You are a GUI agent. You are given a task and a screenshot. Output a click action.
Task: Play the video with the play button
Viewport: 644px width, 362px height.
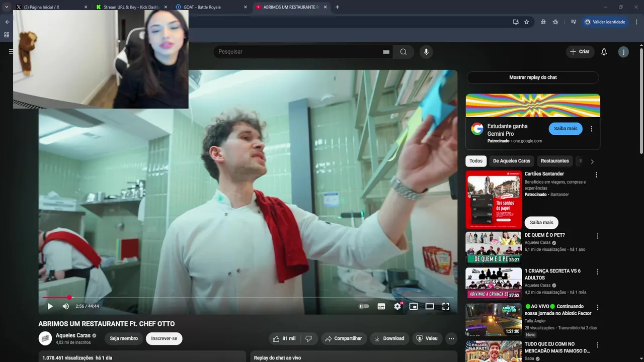coord(50,306)
